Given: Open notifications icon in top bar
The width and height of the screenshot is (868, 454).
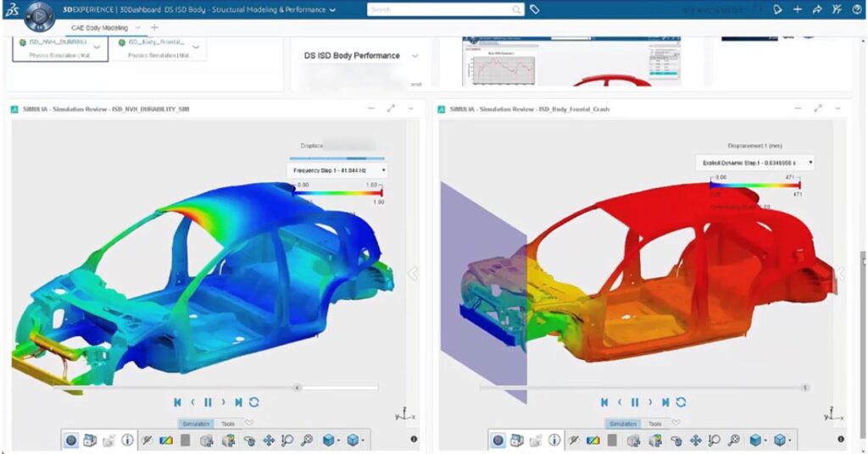Looking at the screenshot, I should tap(777, 9).
